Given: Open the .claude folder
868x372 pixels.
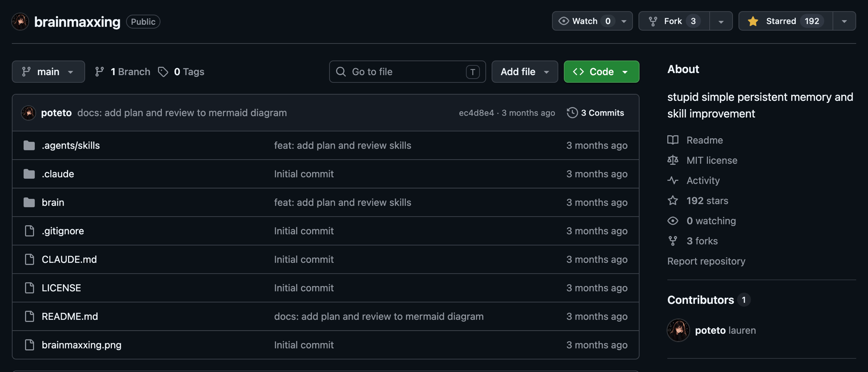Looking at the screenshot, I should click(58, 174).
